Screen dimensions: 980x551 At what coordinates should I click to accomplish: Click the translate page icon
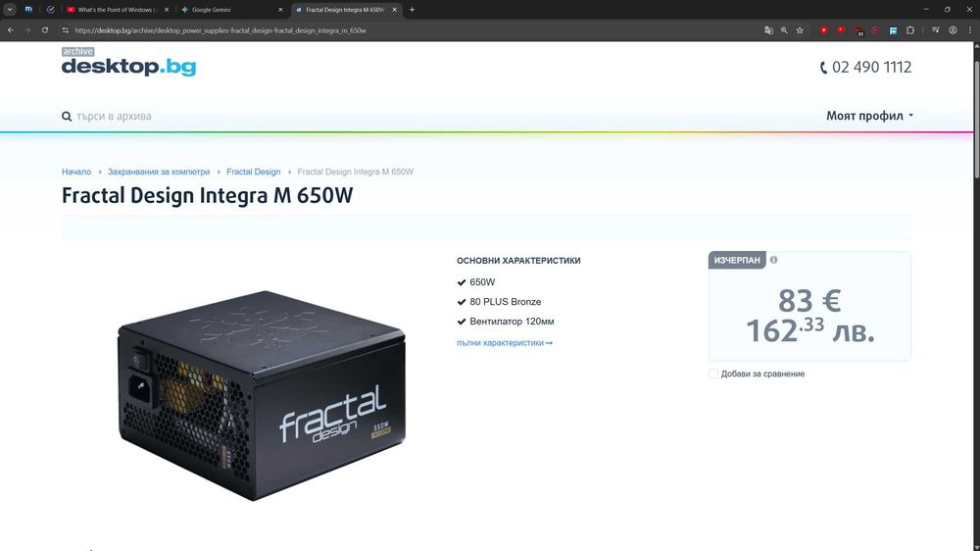coord(768,30)
